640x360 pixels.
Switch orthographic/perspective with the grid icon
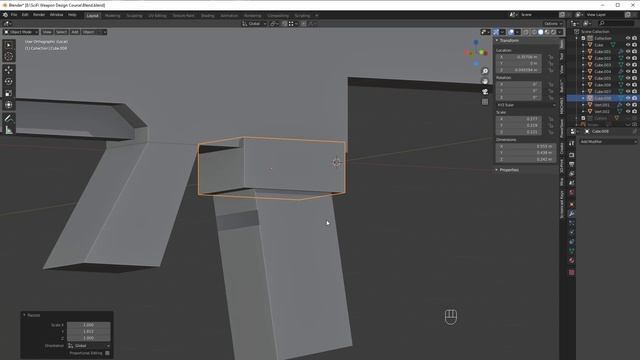(x=485, y=102)
